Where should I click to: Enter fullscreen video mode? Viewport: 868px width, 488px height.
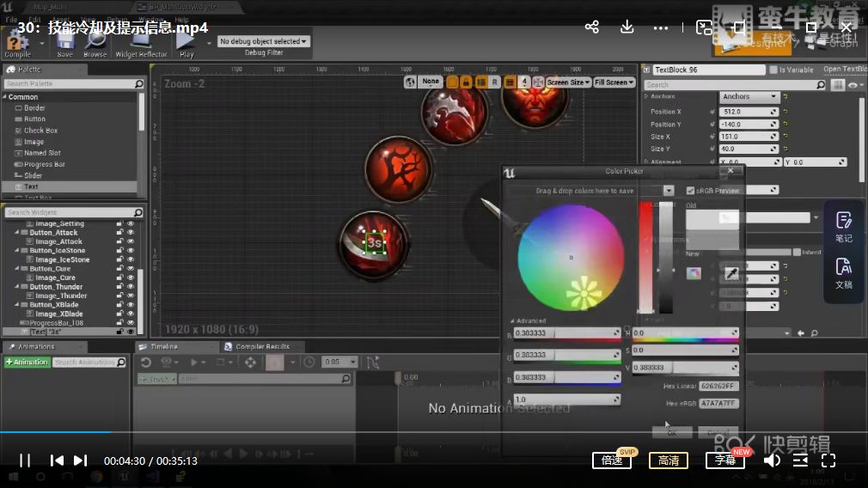point(828,461)
